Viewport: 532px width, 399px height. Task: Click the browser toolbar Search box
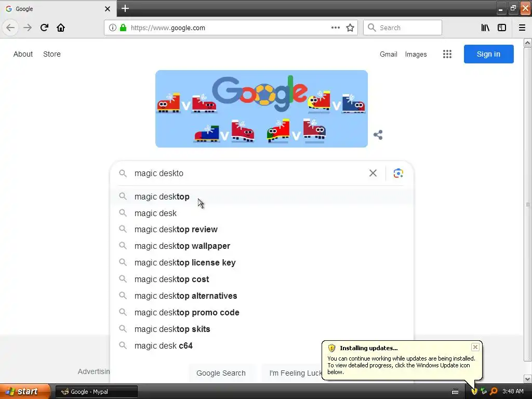403,28
